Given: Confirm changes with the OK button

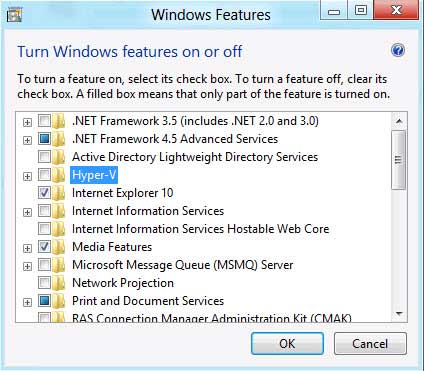Looking at the screenshot, I should click(x=287, y=343).
